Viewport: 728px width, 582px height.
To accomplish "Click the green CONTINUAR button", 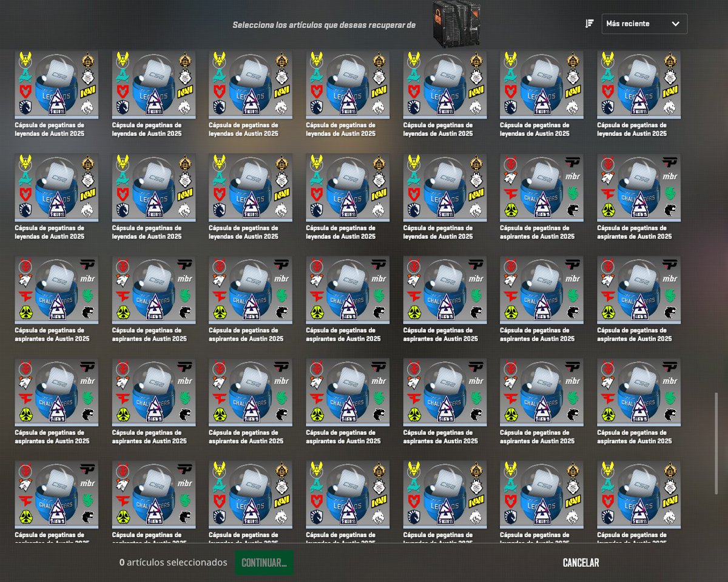I will click(264, 563).
